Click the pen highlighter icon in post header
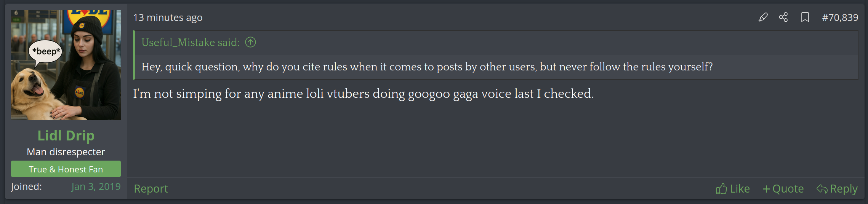Viewport: 868px width, 204px height. [763, 18]
